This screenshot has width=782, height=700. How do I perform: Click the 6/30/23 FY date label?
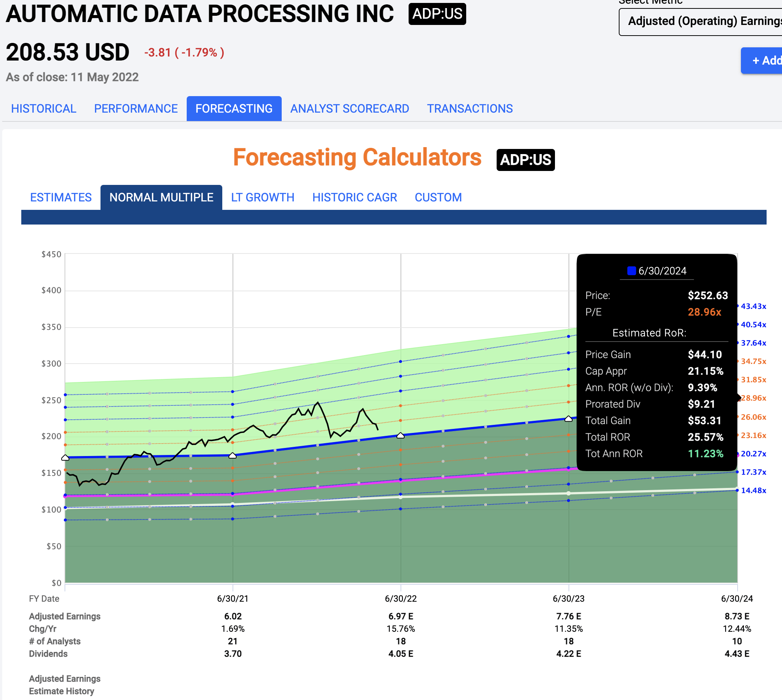pos(569,598)
